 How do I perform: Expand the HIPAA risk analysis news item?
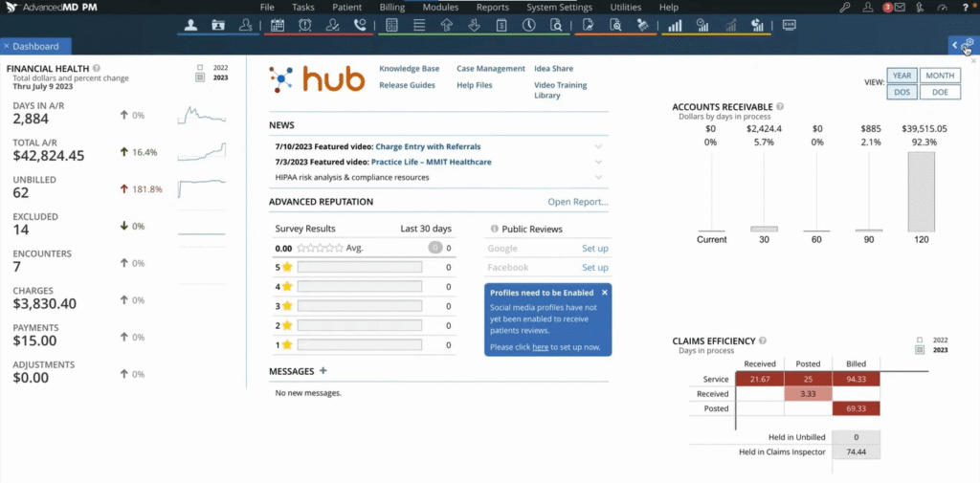coord(599,178)
